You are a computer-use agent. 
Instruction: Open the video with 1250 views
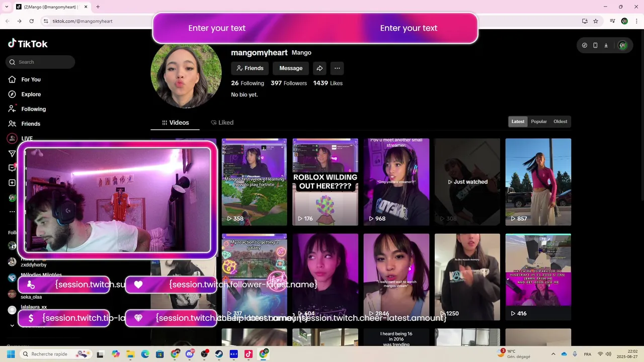(467, 277)
